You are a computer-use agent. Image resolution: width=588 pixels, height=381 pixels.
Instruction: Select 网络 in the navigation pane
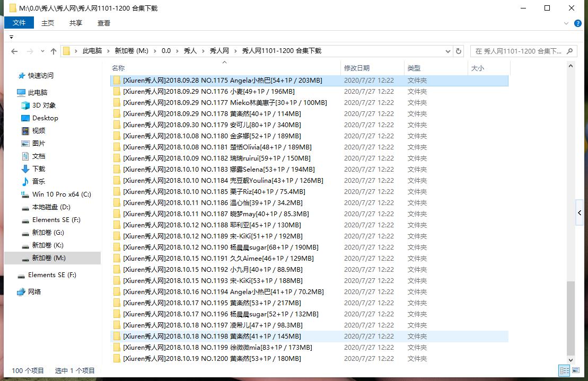tap(29, 292)
